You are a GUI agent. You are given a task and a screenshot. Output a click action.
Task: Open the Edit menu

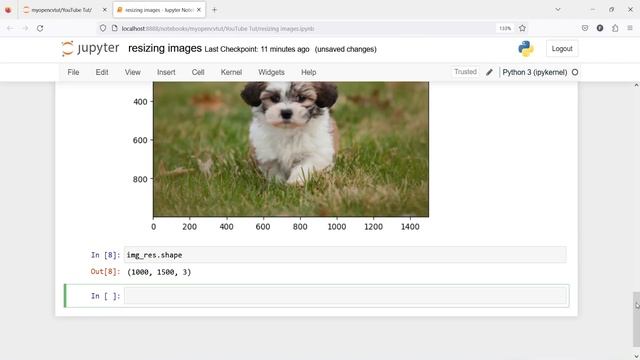click(x=102, y=72)
